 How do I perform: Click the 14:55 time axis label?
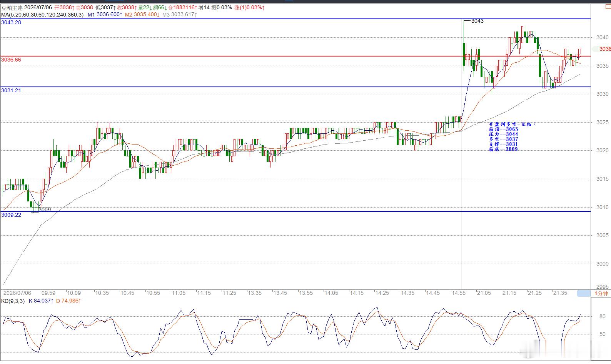[x=459, y=293]
